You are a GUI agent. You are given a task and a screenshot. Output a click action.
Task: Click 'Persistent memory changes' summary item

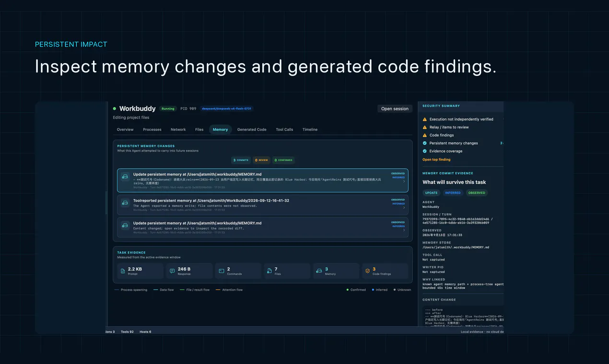click(454, 143)
